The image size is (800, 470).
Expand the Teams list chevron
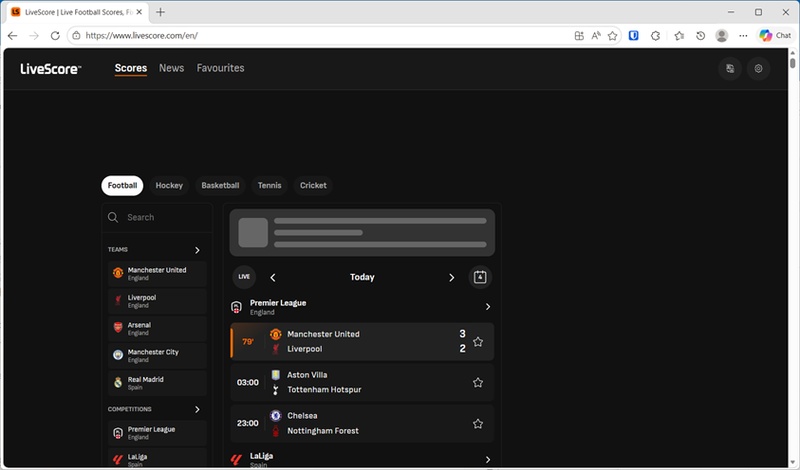click(x=197, y=250)
